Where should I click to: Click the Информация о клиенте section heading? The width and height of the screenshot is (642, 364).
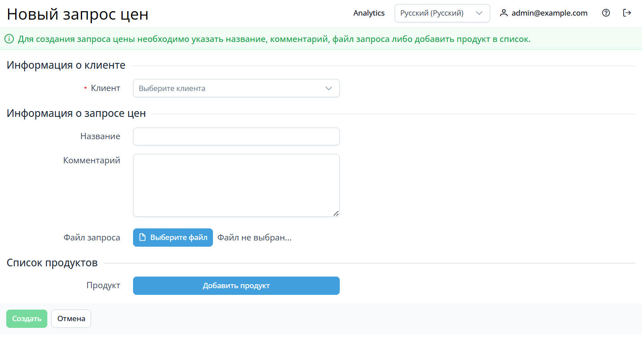point(66,65)
